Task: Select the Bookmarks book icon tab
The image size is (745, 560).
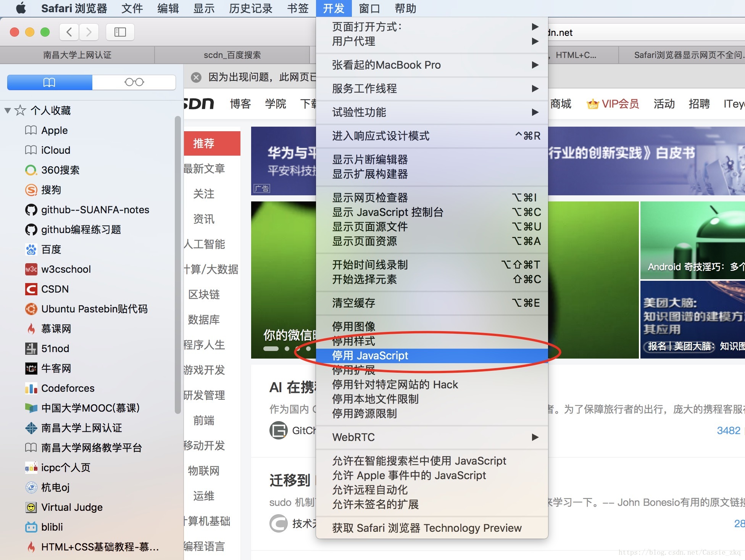Action: [50, 82]
